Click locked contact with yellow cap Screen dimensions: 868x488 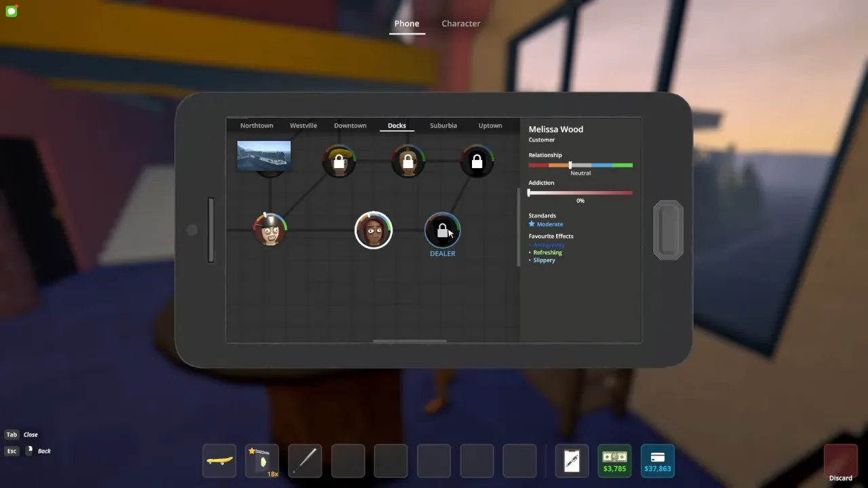tap(339, 162)
